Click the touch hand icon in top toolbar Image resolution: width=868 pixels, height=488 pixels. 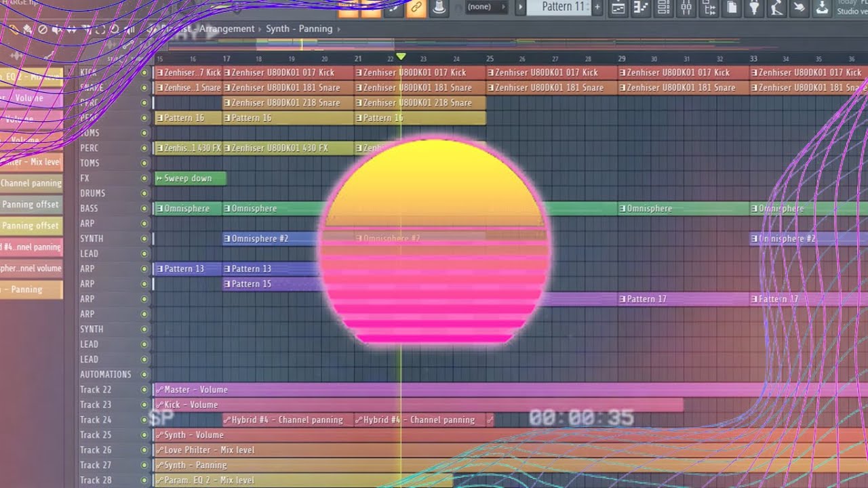pyautogui.click(x=799, y=7)
